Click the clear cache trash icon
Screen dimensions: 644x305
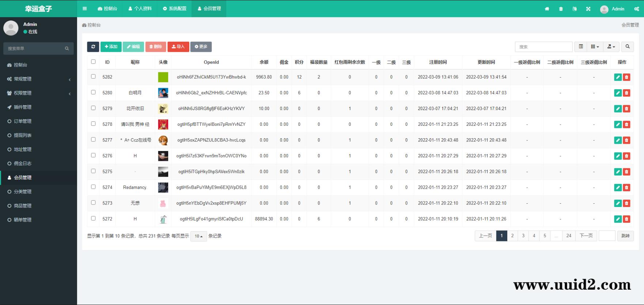coord(561,9)
